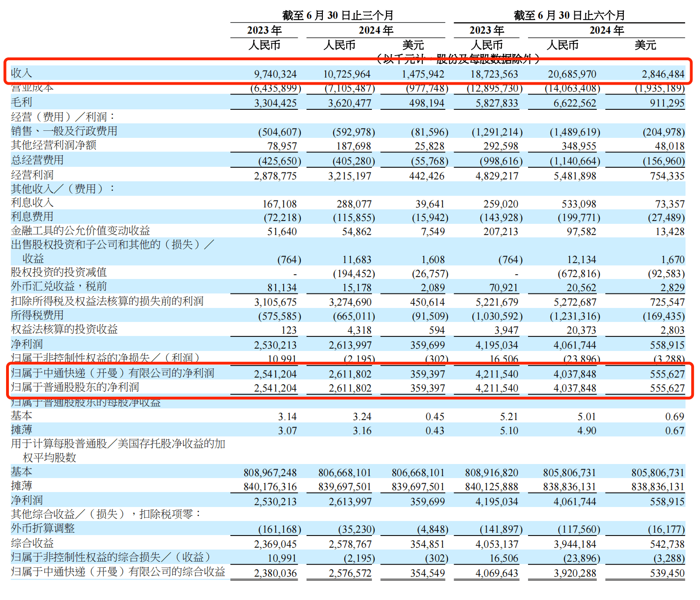The width and height of the screenshot is (700, 600).
Task: Click the '其他综合收益／（损失），扣除税项零：' heading
Action: coord(107,514)
